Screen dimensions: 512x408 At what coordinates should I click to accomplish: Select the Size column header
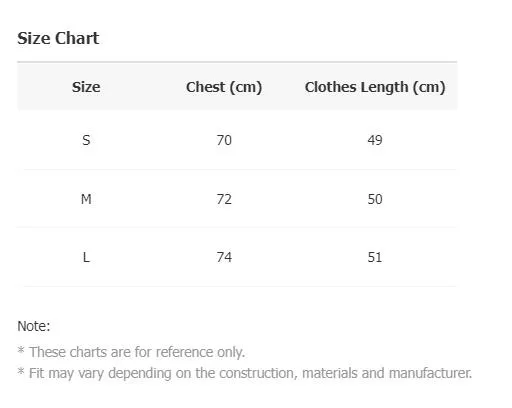(x=86, y=87)
